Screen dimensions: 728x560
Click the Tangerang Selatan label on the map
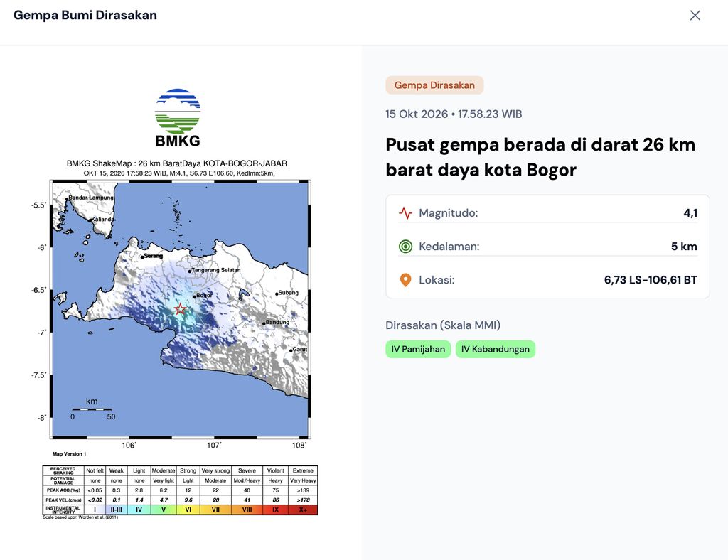(216, 270)
